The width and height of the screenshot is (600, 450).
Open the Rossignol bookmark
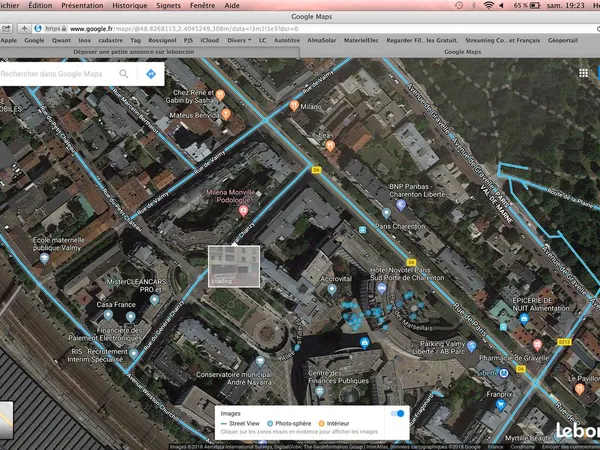(162, 40)
